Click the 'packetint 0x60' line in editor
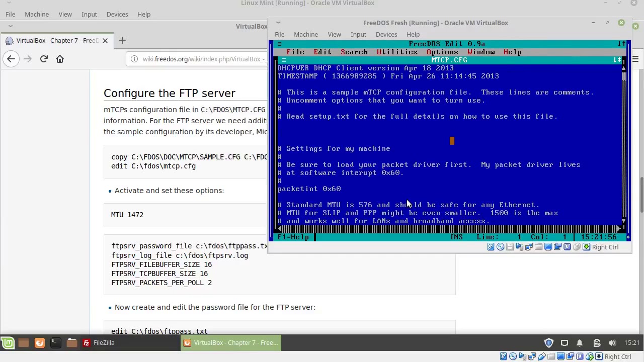This screenshot has width=644, height=362. click(309, 189)
